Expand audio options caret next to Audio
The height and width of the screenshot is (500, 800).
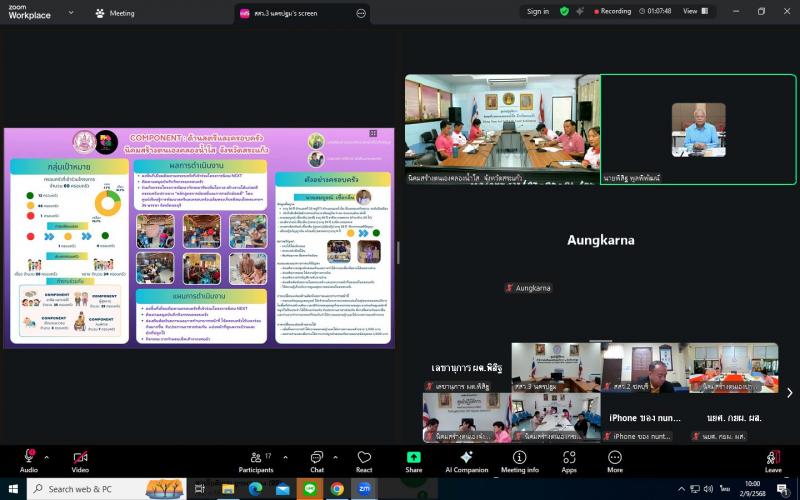pyautogui.click(x=46, y=457)
